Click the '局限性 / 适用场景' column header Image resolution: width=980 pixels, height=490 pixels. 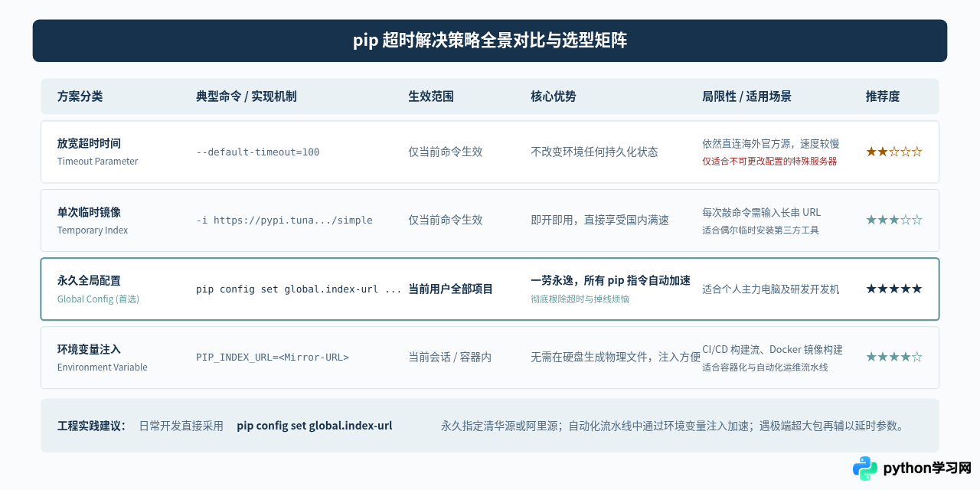pos(746,96)
